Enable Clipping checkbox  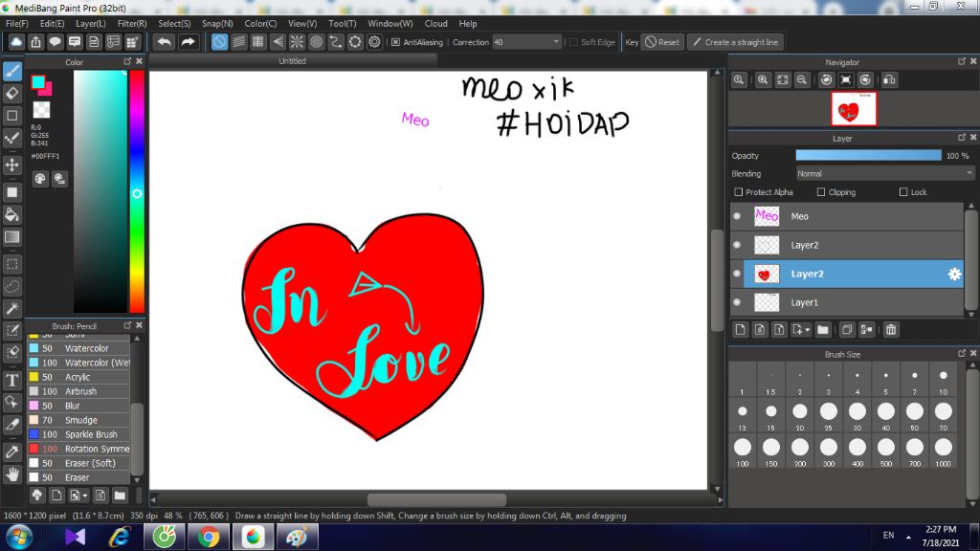tap(820, 191)
